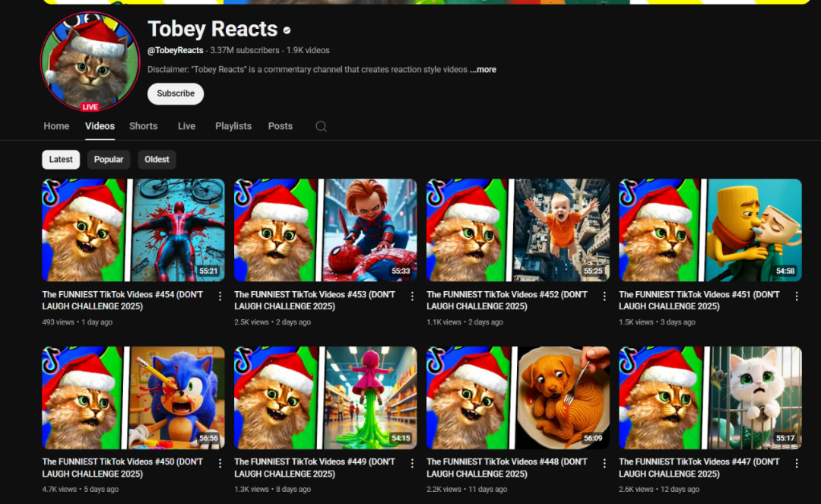Subscribe to Tobey Reacts channel
This screenshot has width=821, height=504.
pos(176,94)
